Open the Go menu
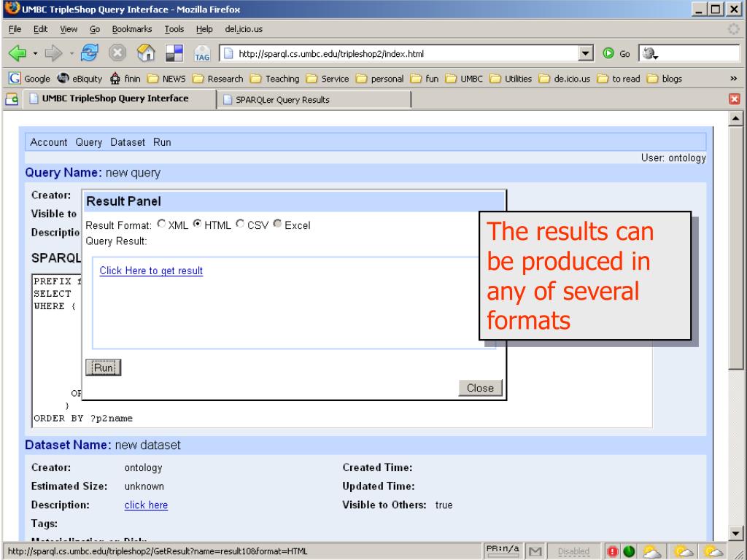The height and width of the screenshot is (560, 747). (95, 29)
